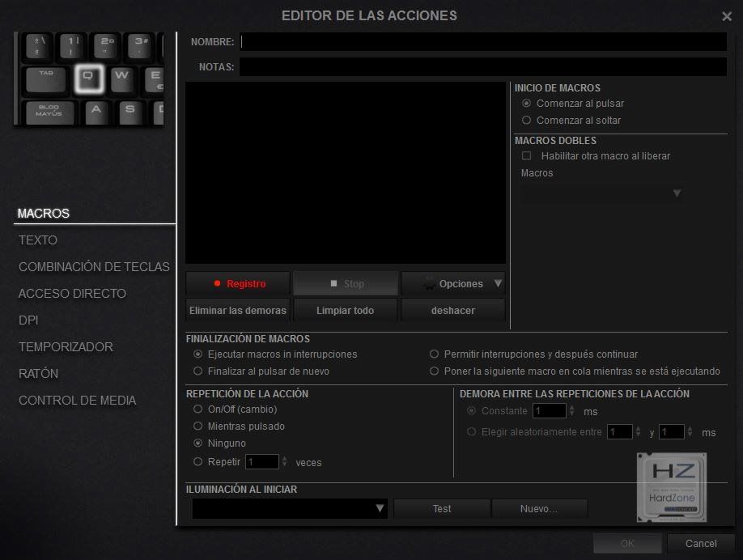The height and width of the screenshot is (560, 743).
Task: Click the A key on keyboard preview
Action: coord(96,112)
